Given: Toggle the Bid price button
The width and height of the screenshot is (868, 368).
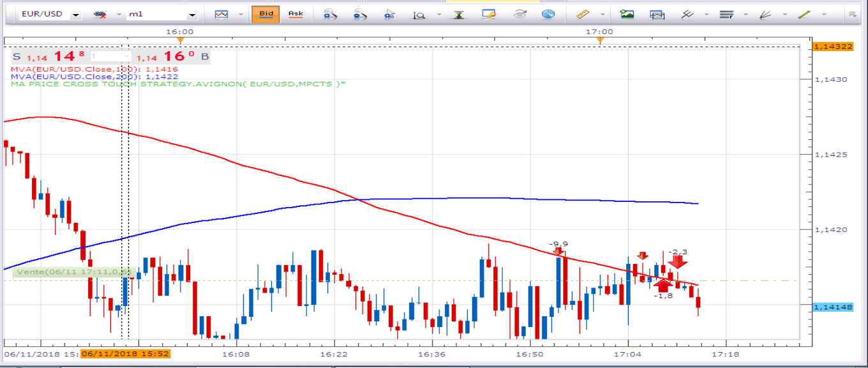Looking at the screenshot, I should tap(266, 14).
